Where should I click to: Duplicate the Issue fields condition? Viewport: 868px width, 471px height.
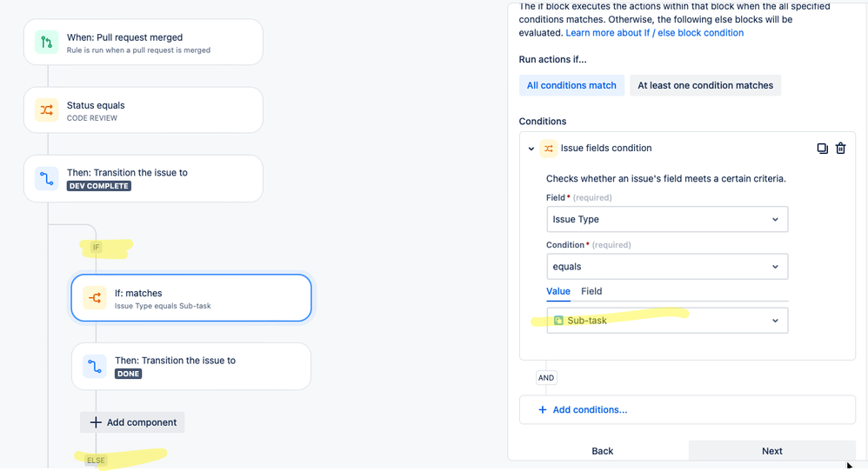822,148
